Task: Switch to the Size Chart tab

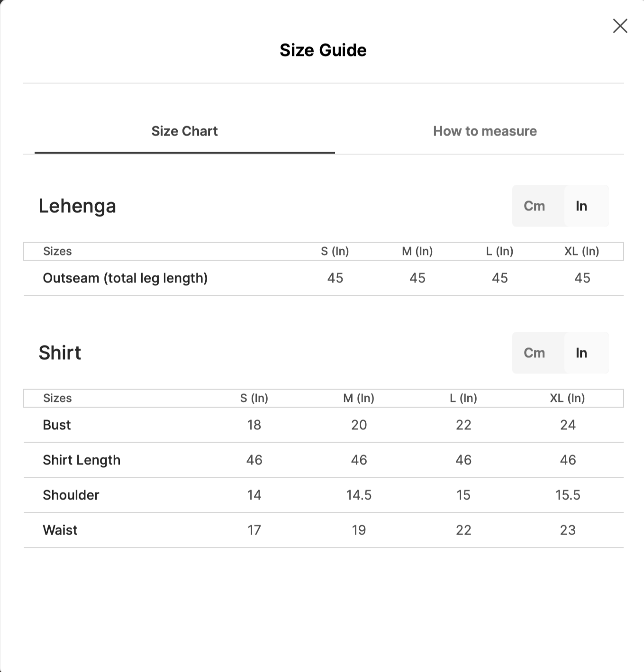Action: (x=184, y=131)
